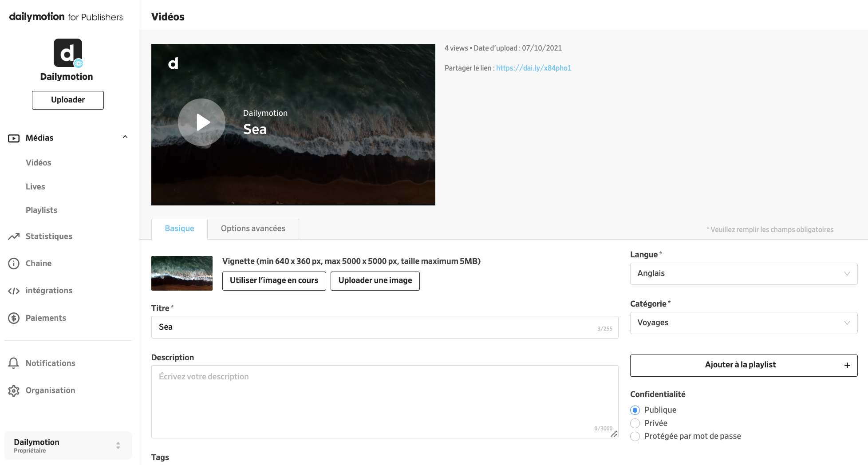
Task: Click the intégrations code brackets icon
Action: (14, 291)
